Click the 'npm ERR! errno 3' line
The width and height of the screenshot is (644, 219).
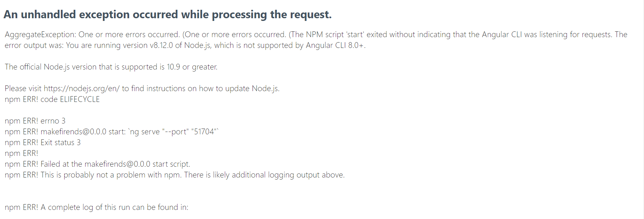pos(35,121)
